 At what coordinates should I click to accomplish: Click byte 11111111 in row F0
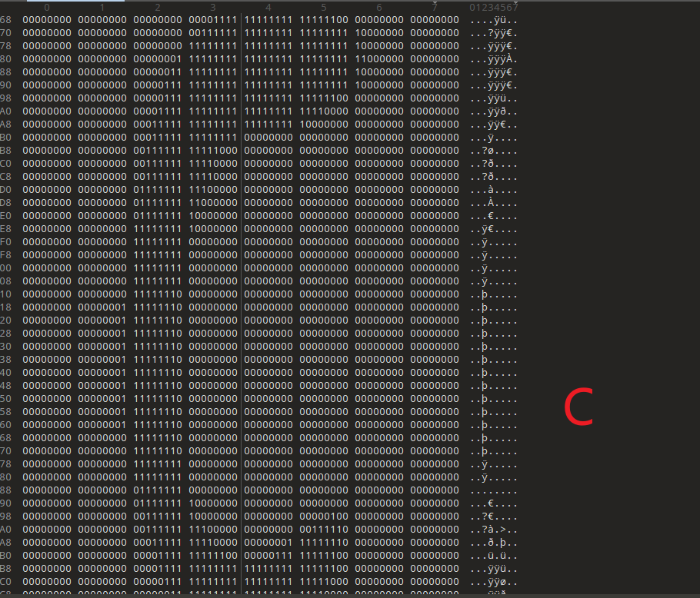(x=158, y=241)
